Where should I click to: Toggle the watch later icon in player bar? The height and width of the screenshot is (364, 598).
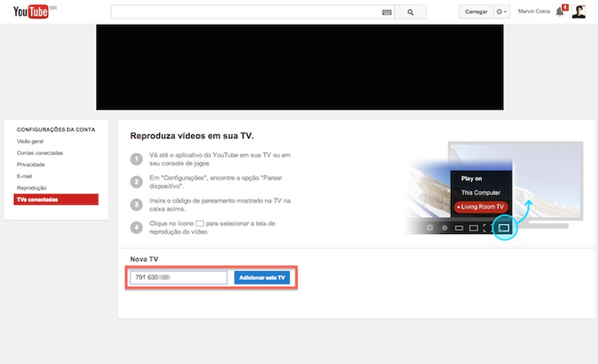[445, 228]
